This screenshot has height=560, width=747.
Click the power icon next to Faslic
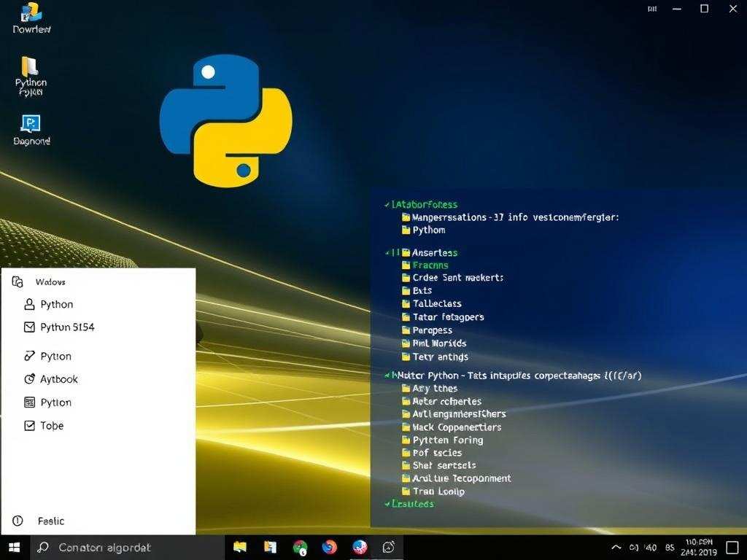[x=18, y=521]
